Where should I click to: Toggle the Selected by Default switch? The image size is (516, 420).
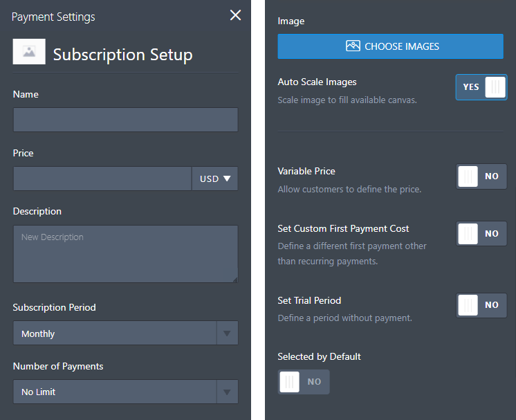pyautogui.click(x=304, y=382)
